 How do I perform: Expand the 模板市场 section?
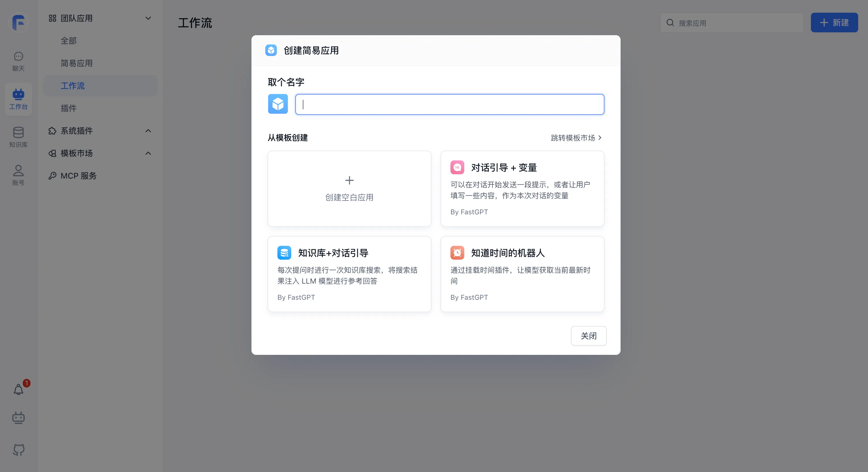tap(148, 153)
